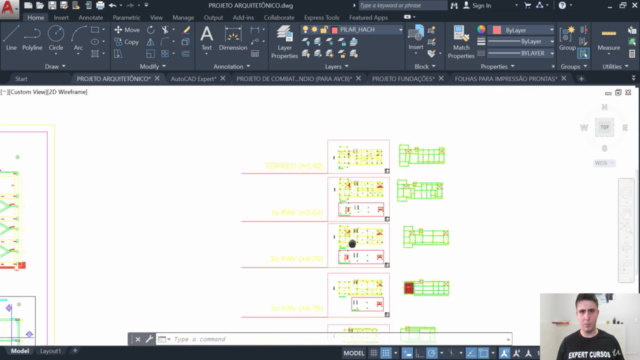This screenshot has width=640, height=360.
Task: Open the Parametric ribbon tab
Action: point(126,18)
